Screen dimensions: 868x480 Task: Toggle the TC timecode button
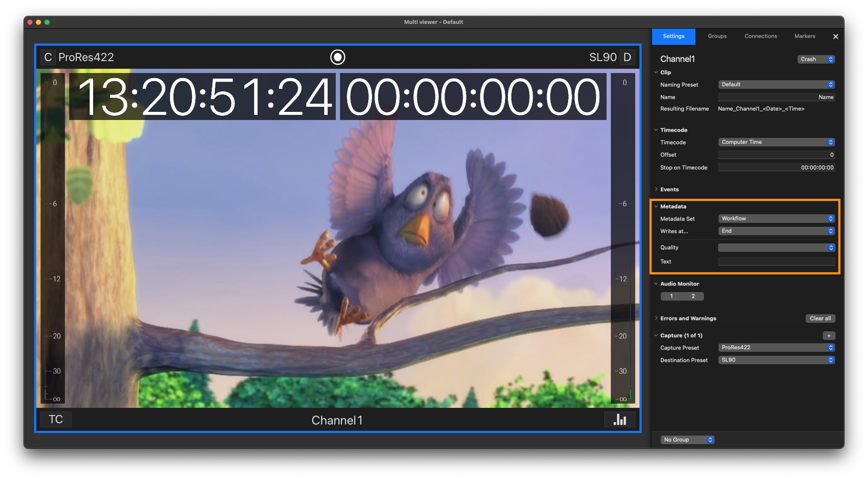[56, 419]
